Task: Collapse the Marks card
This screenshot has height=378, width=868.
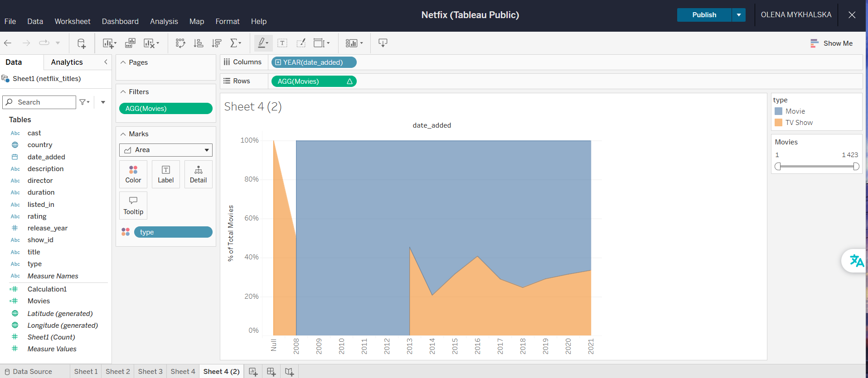Action: coord(123,134)
